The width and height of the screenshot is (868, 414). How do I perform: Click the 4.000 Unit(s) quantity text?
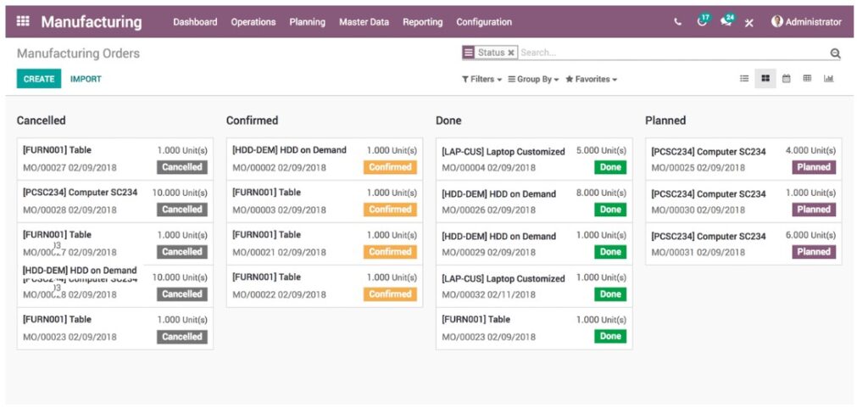tap(810, 150)
